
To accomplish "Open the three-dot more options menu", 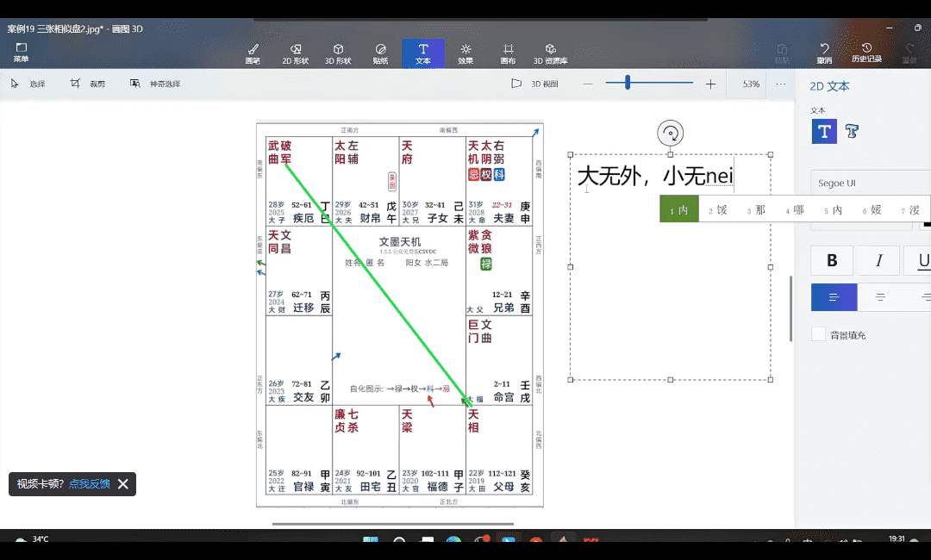I will (780, 84).
